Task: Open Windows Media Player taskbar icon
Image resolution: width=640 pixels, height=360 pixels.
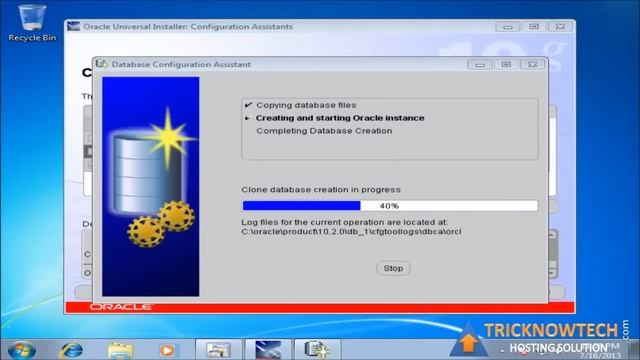Action: [167, 350]
